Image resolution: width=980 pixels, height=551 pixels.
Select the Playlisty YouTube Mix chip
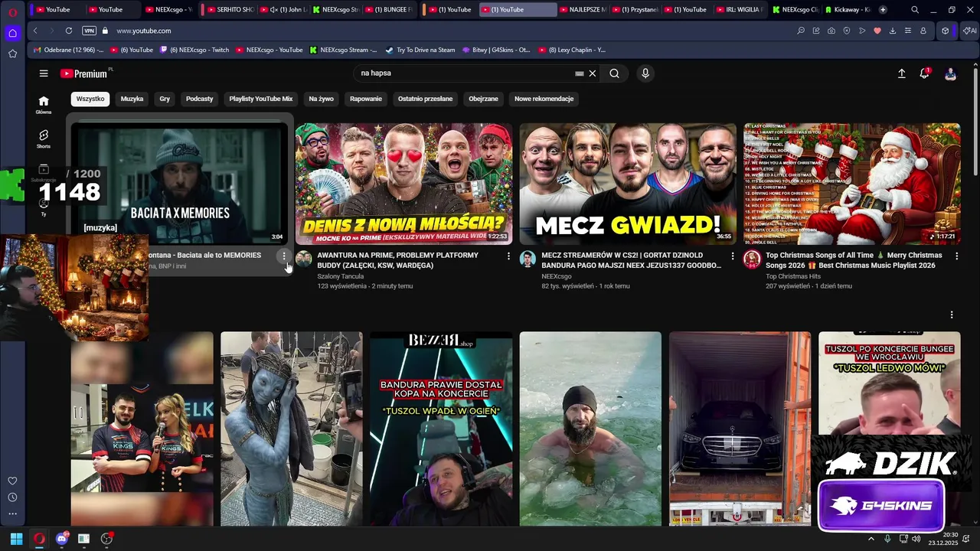[x=261, y=99]
